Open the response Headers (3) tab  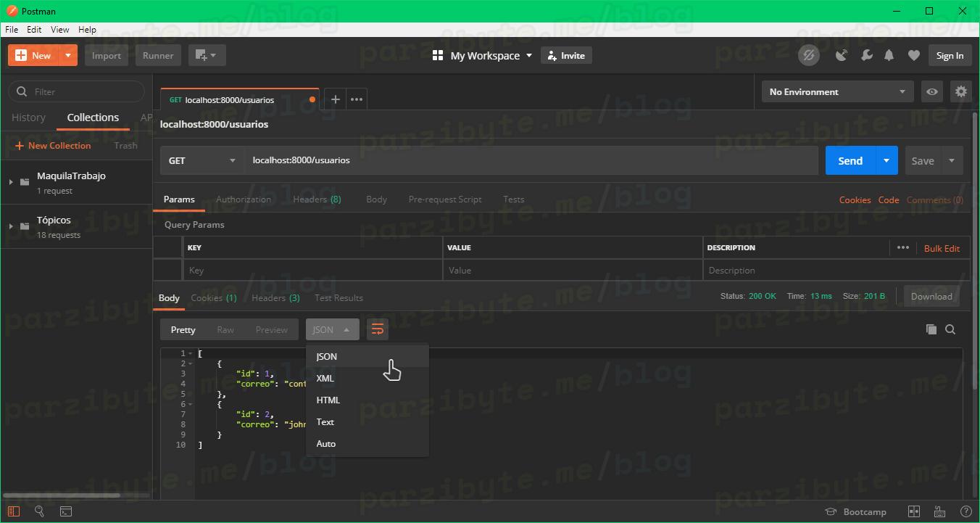[275, 298]
